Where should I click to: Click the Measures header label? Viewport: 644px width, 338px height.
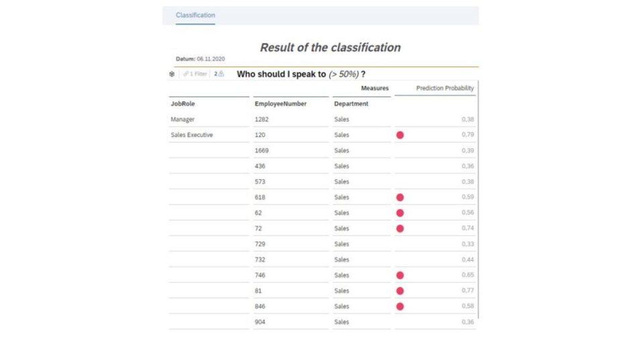(374, 89)
